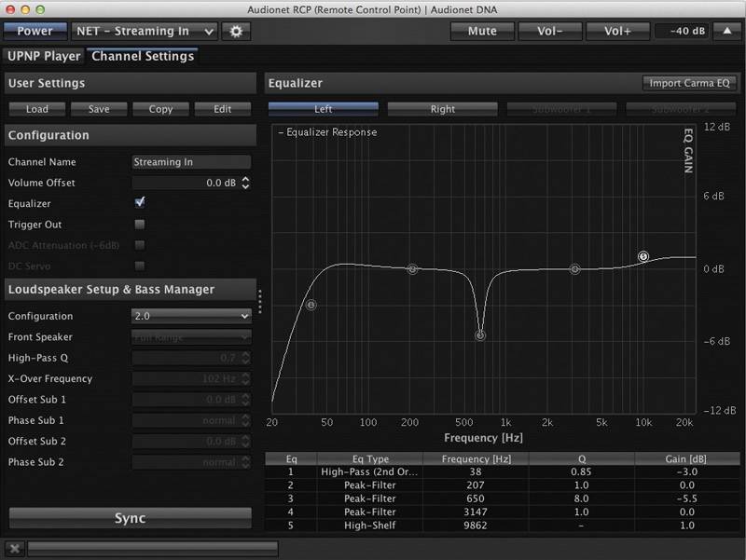The height and width of the screenshot is (560, 746).
Task: Click the Copy user settings button
Action: pyautogui.click(x=160, y=109)
